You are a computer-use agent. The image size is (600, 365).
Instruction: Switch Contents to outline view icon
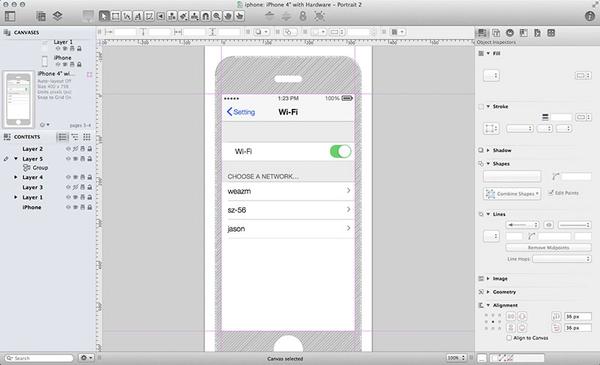pyautogui.click(x=75, y=137)
